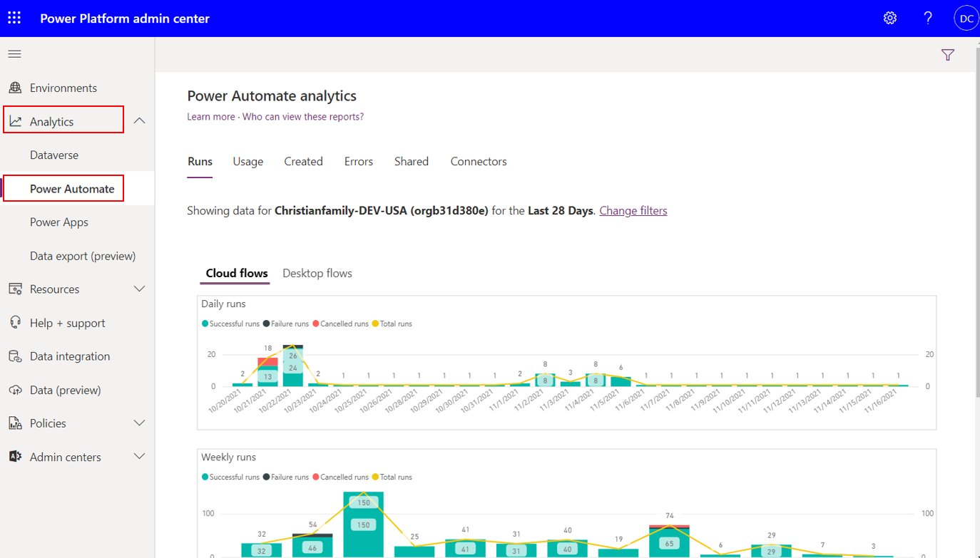Collapse the Analytics section chevron
This screenshot has height=558, width=980.
[140, 120]
